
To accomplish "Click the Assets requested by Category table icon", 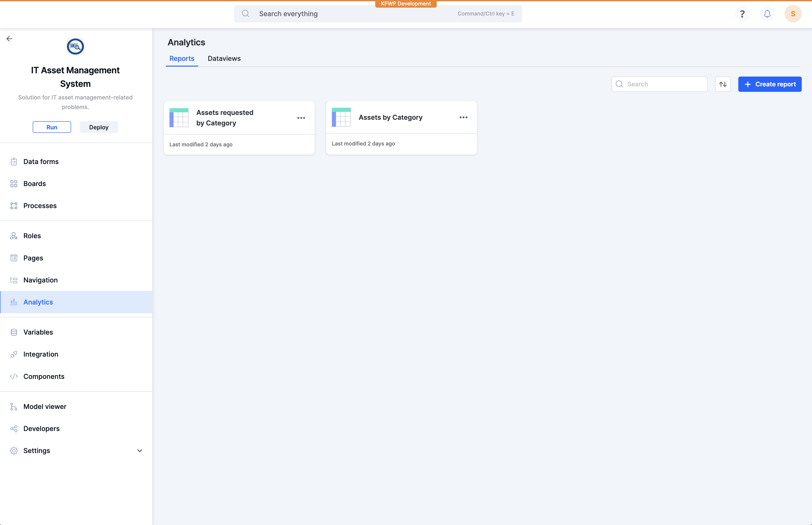I will (179, 118).
